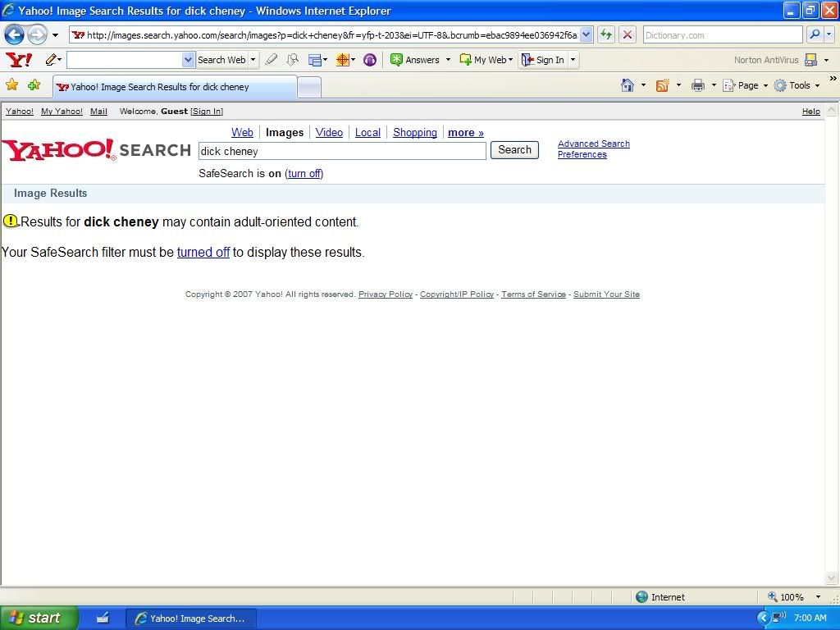Switch to Video search
Screen dimensions: 840x630
tap(329, 132)
